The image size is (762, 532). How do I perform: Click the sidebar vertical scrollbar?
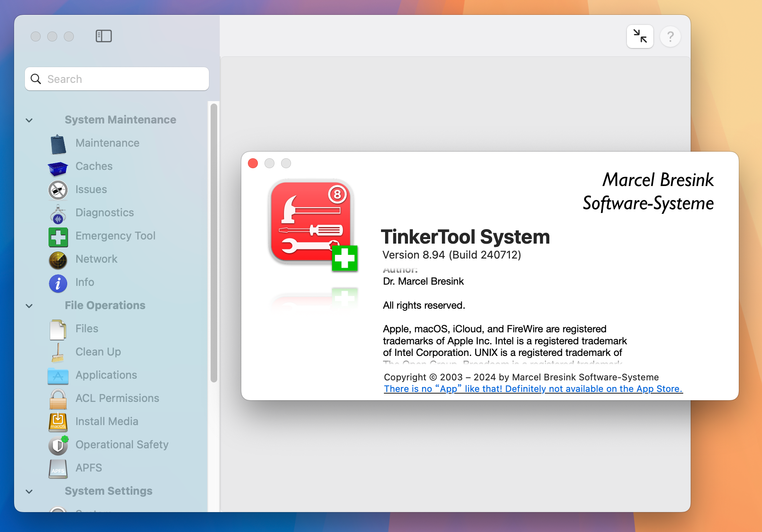click(214, 243)
